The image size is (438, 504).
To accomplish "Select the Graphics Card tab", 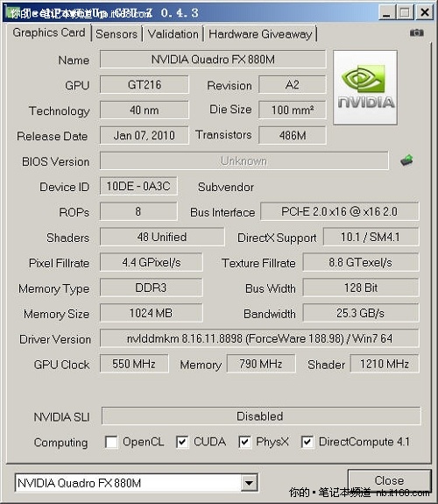I will click(x=49, y=32).
